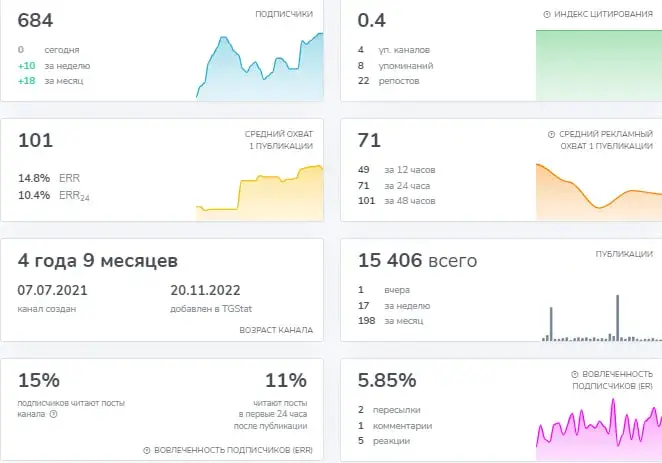Open the gray publications bar chart

click(602, 318)
